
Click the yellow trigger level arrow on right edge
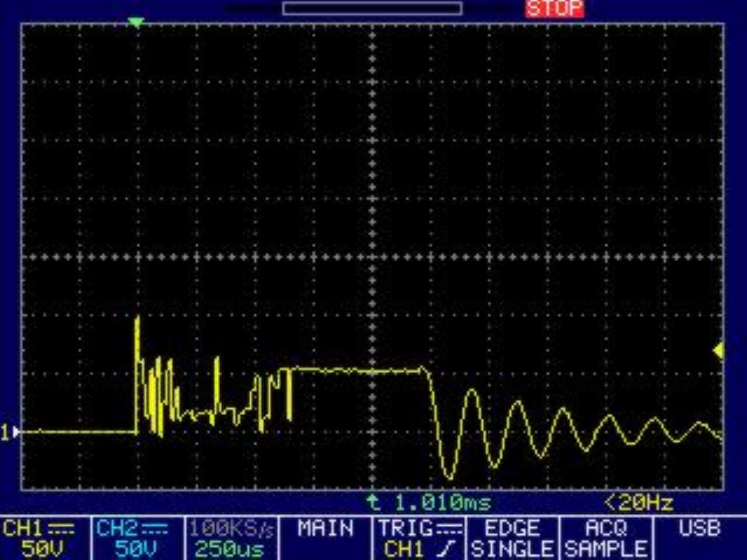point(718,350)
